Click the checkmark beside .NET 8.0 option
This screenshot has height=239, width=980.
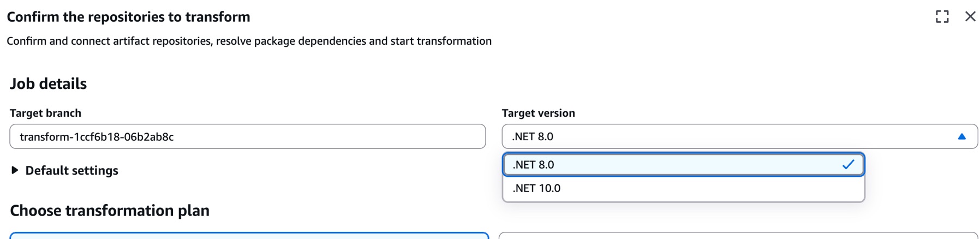pos(848,164)
